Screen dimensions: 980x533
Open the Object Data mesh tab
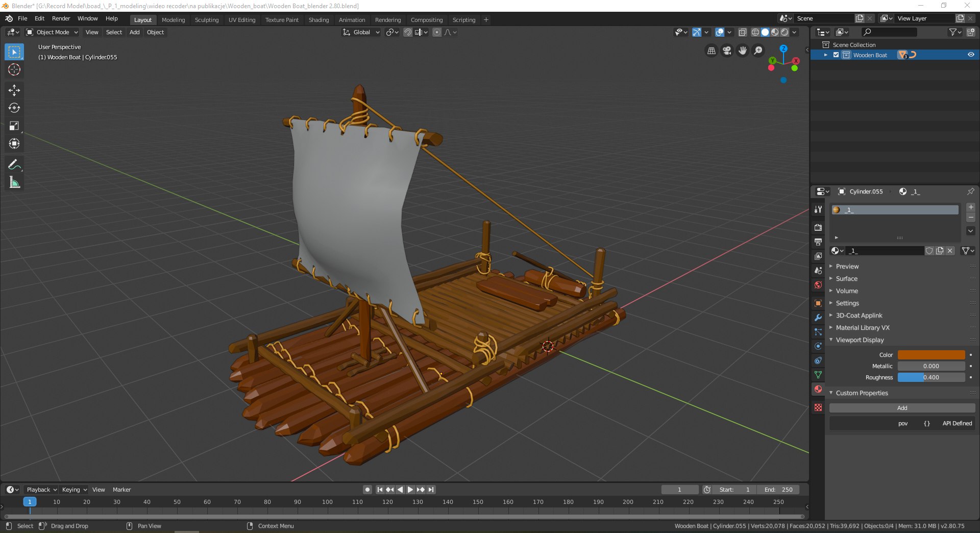pos(818,375)
